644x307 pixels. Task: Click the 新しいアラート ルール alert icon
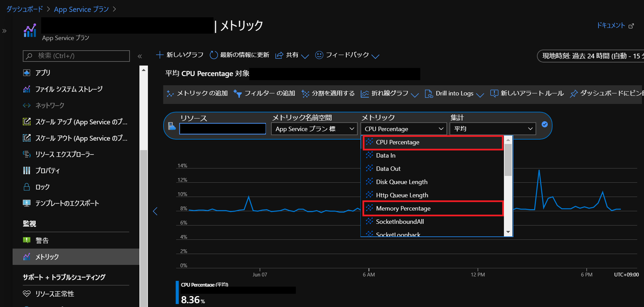(x=494, y=93)
